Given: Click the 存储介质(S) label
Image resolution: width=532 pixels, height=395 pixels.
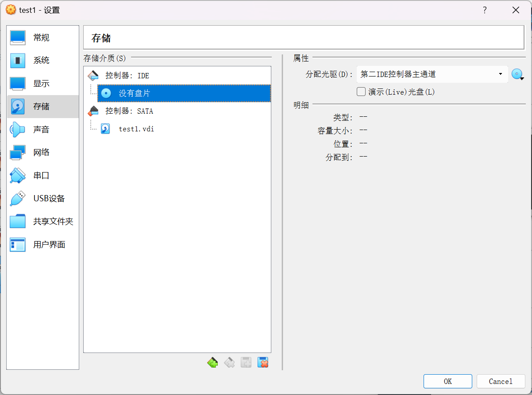Looking at the screenshot, I should [104, 58].
